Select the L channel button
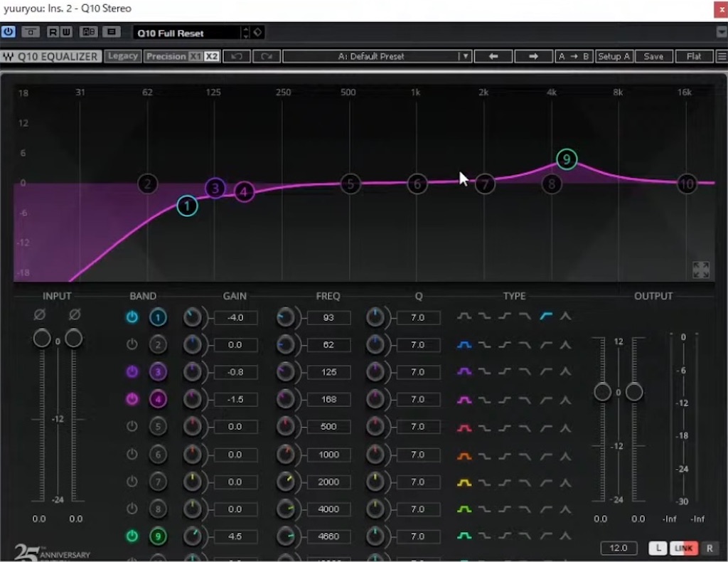The image size is (728, 562). (x=658, y=548)
